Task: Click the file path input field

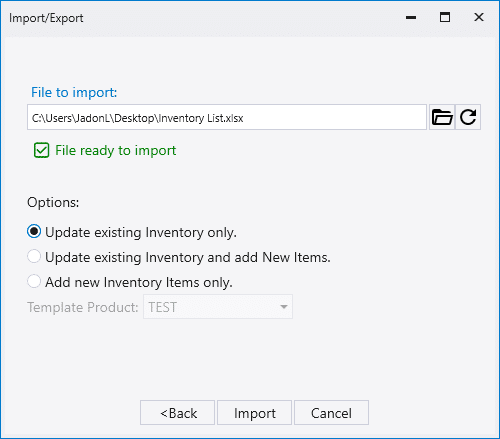Action: pyautogui.click(x=227, y=117)
